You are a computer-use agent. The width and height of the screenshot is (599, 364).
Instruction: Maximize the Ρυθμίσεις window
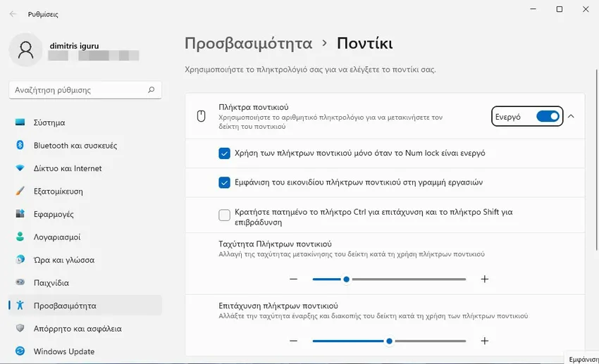[560, 9]
